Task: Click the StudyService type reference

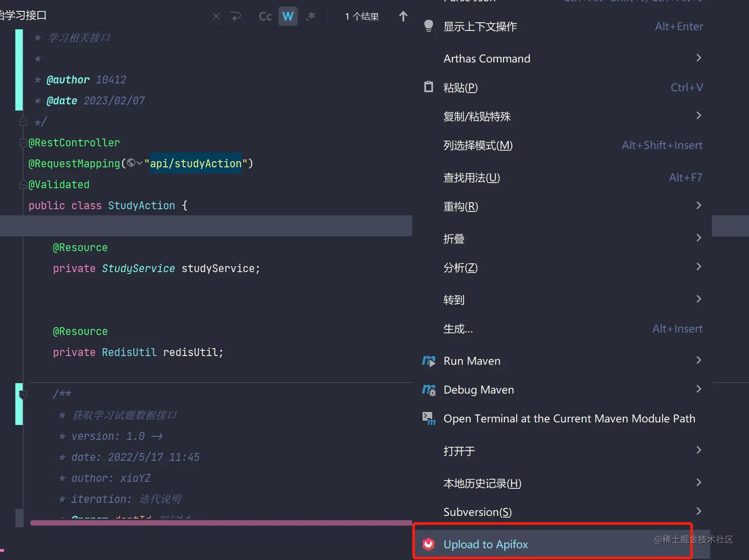Action: (138, 268)
